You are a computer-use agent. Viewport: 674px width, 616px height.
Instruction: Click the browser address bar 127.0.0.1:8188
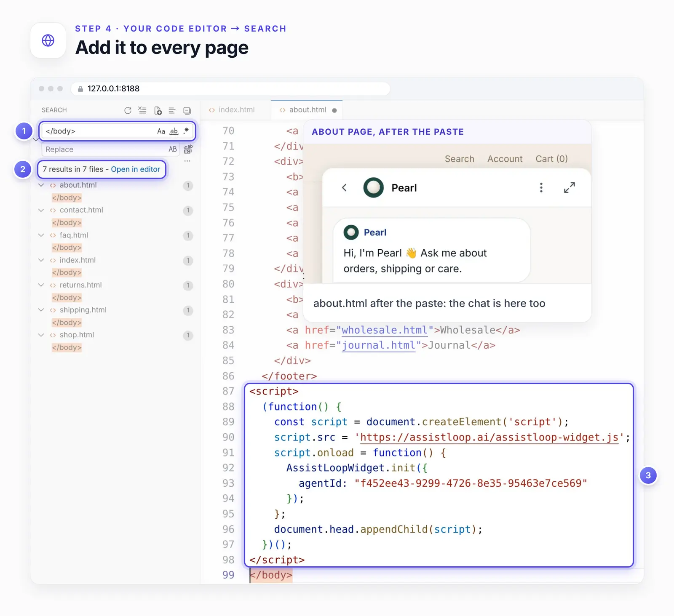pos(230,89)
